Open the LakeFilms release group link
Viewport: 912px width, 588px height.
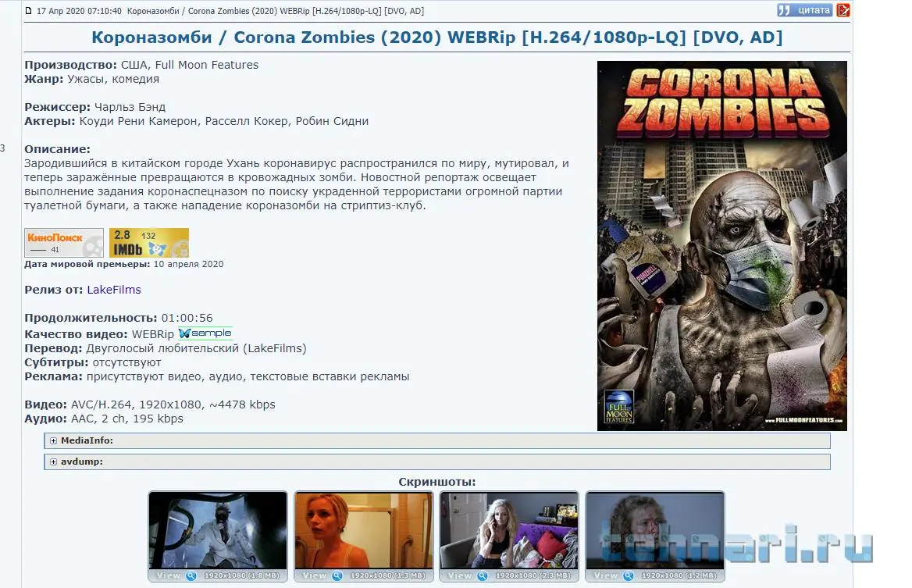click(x=114, y=290)
